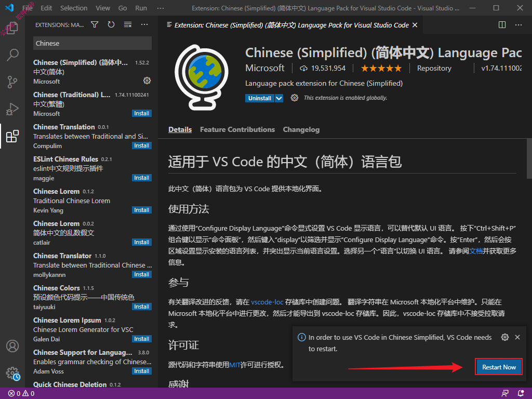Filter extensions with the funnel icon
This screenshot has width=532, height=399.
tap(95, 24)
